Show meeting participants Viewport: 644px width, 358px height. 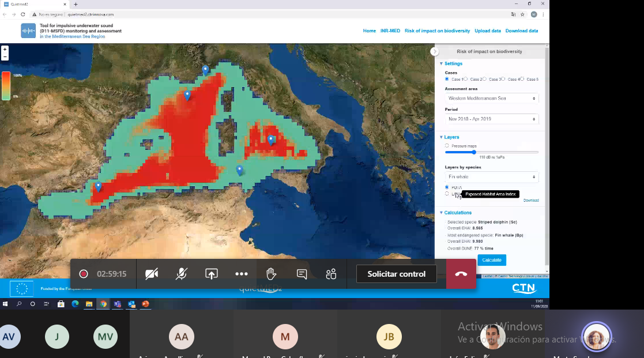[x=331, y=274]
